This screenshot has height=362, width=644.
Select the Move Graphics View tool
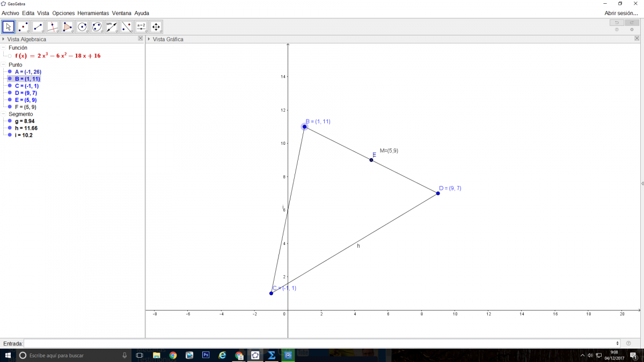click(x=156, y=26)
